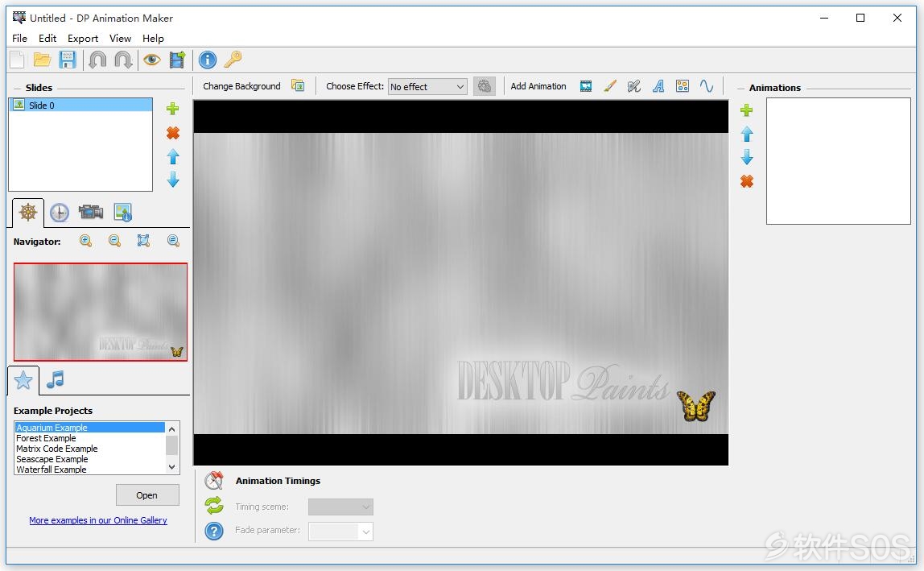The width and height of the screenshot is (924, 571).
Task: Click animation timings alarm clock icon
Action: pyautogui.click(x=214, y=481)
